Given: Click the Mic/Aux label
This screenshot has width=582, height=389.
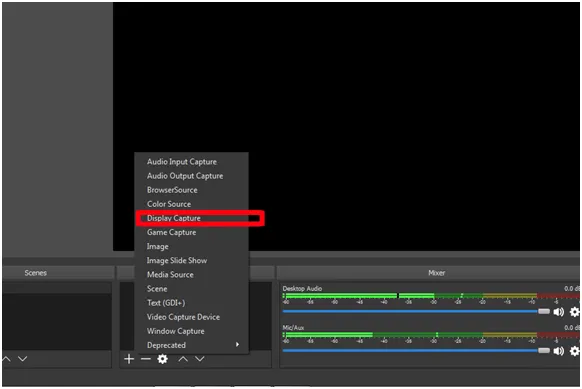Looking at the screenshot, I should (293, 328).
